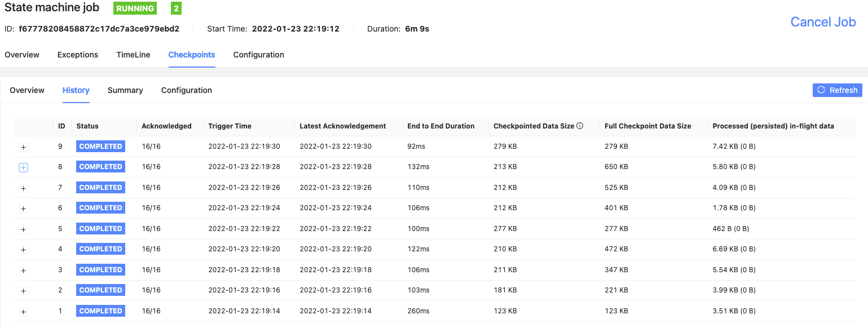Viewport: 868px width, 328px height.
Task: Expand details for checkpoint 9
Action: (x=23, y=147)
